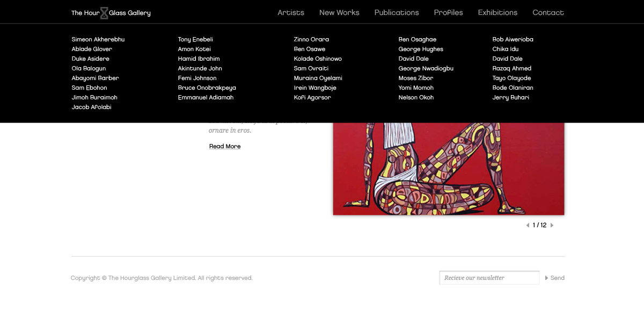Image resolution: width=644 pixels, height=317 pixels.
Task: Choose Bruce Onobrakpeya from the list
Action: [207, 88]
